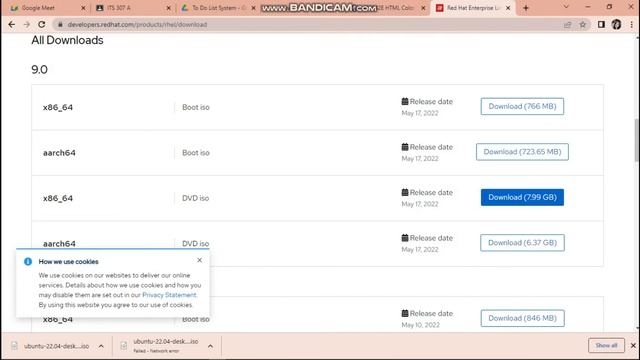Click calendar icon in aarch64 DVD iso row
The height and width of the screenshot is (360, 640).
tap(405, 238)
